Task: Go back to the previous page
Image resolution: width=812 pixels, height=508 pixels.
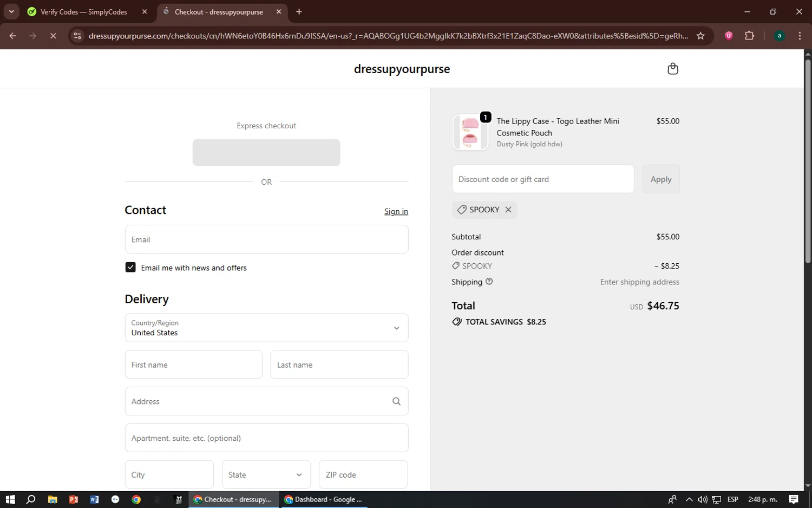Action: coord(13,36)
